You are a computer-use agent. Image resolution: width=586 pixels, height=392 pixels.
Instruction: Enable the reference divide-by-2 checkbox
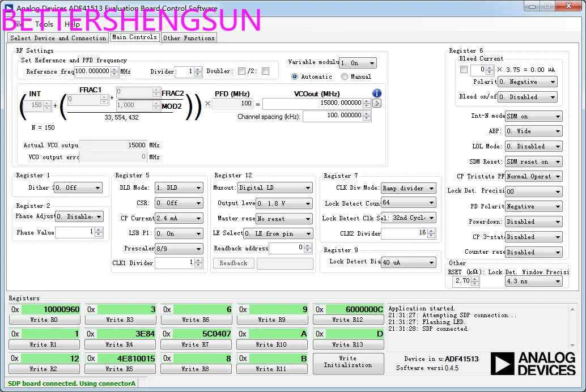265,71
